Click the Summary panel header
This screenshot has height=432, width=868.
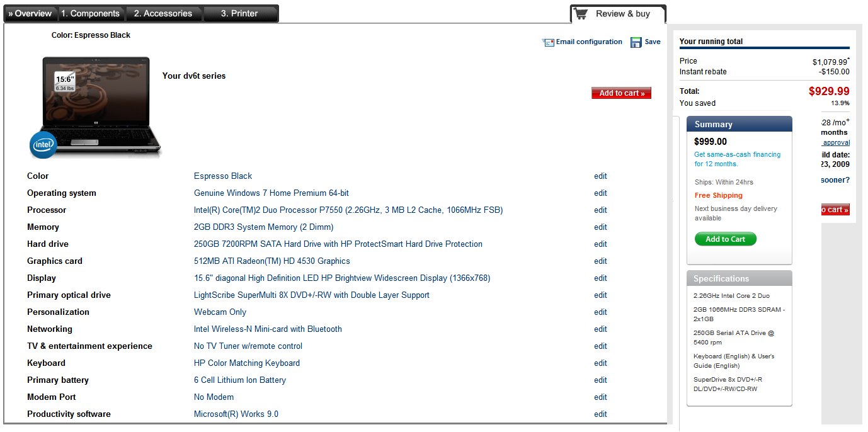(740, 124)
